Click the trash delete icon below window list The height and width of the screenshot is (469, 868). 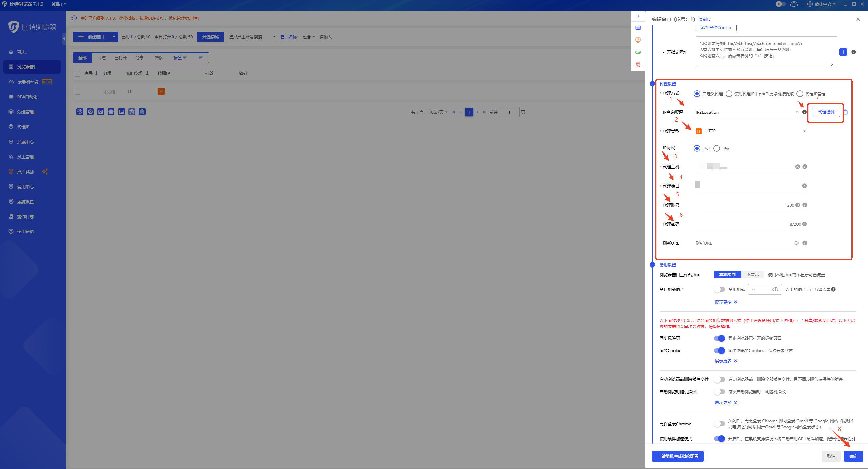click(x=142, y=112)
